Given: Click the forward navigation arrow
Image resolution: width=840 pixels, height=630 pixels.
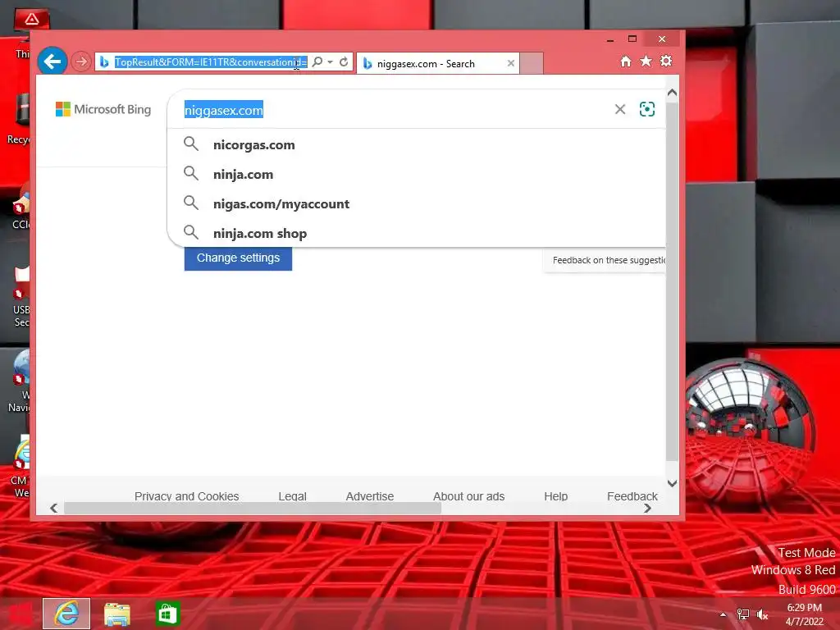Looking at the screenshot, I should pyautogui.click(x=81, y=62).
